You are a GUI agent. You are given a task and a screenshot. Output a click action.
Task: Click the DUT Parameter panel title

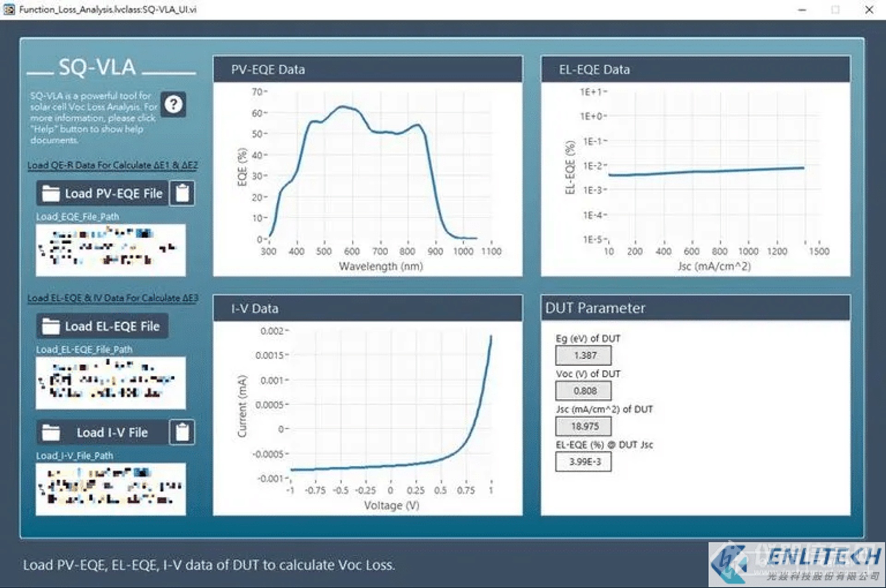pyautogui.click(x=595, y=308)
